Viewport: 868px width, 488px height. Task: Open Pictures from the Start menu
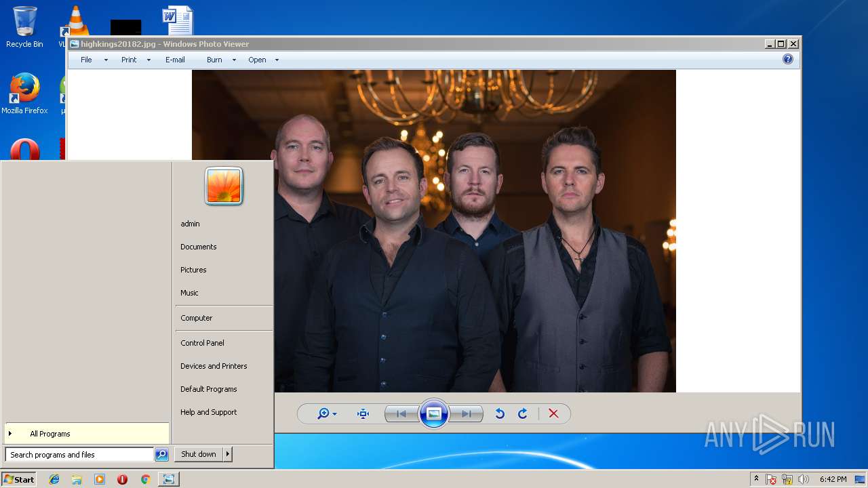click(x=193, y=270)
